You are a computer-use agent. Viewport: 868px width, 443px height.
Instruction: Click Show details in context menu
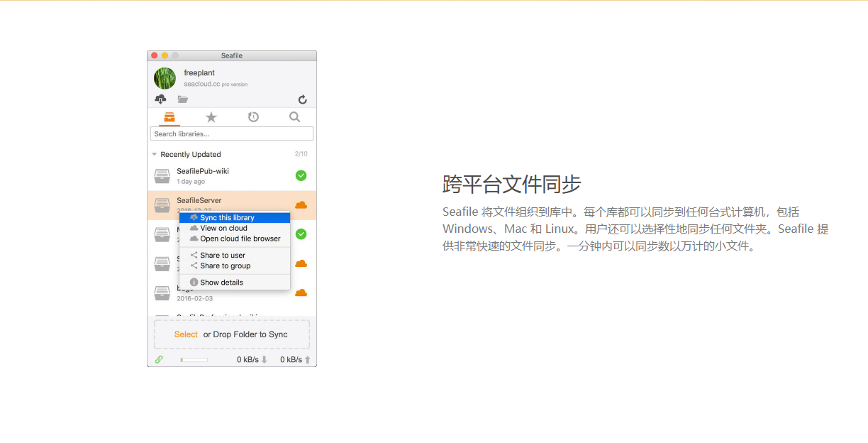pos(221,283)
